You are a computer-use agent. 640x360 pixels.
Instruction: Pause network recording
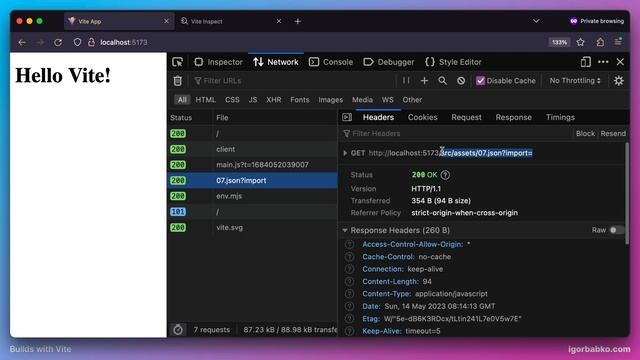406,80
